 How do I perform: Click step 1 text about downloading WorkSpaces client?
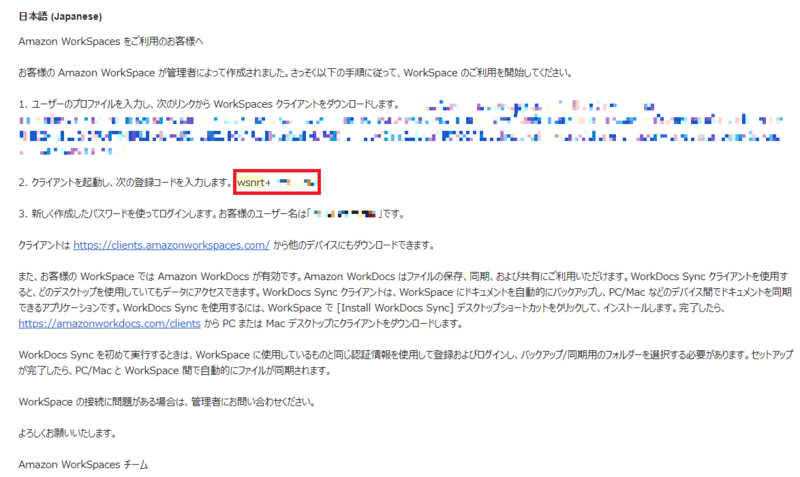click(x=209, y=104)
